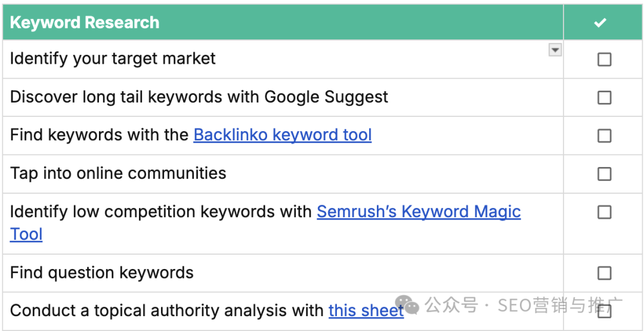Mark Tap into online communities as done
This screenshot has height=331, width=644.
click(x=604, y=174)
